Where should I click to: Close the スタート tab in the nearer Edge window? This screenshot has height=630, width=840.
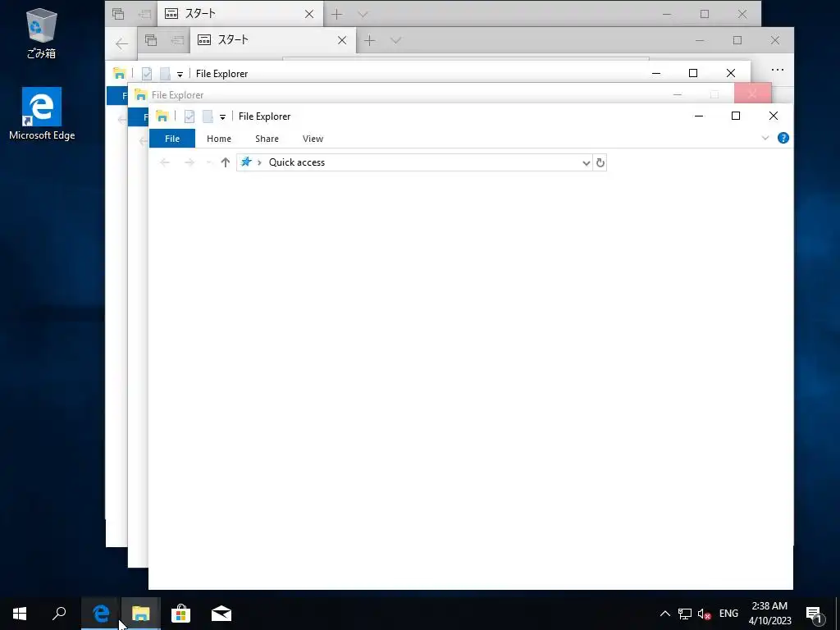tap(342, 40)
